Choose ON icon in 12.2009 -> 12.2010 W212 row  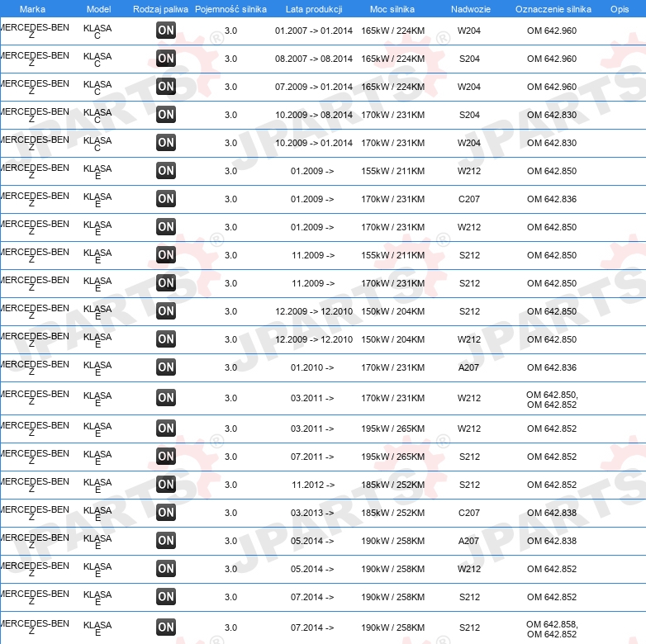click(166, 339)
